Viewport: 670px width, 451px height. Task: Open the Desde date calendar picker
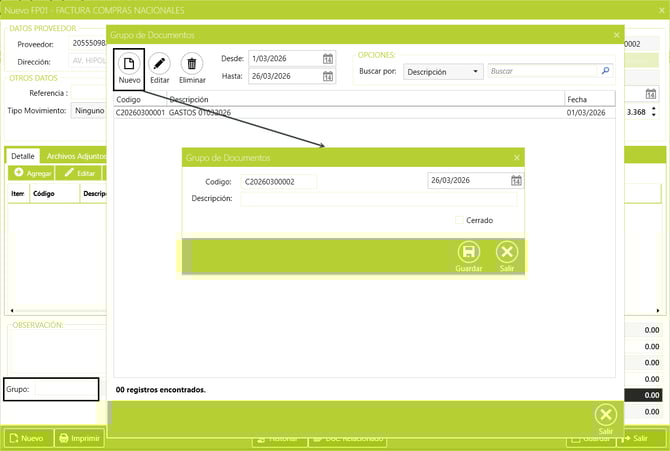coord(328,58)
